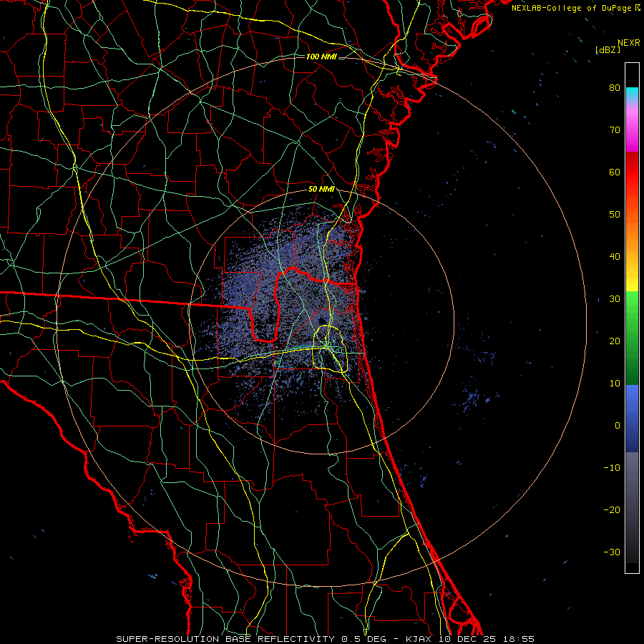Click the yellow segment of the color bar
This screenshot has width=644, height=644.
(632, 279)
